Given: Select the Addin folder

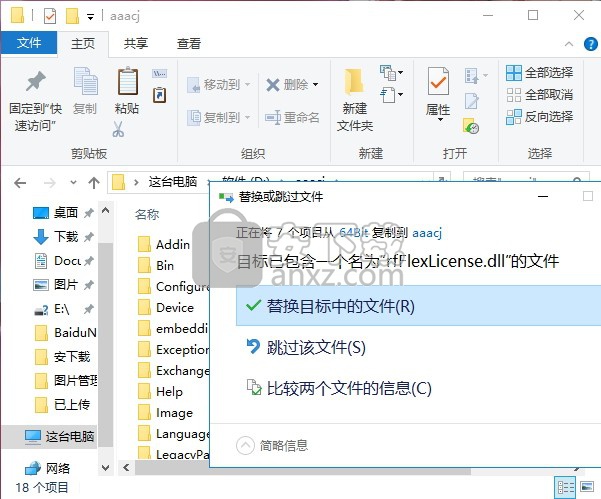Looking at the screenshot, I should [x=164, y=245].
